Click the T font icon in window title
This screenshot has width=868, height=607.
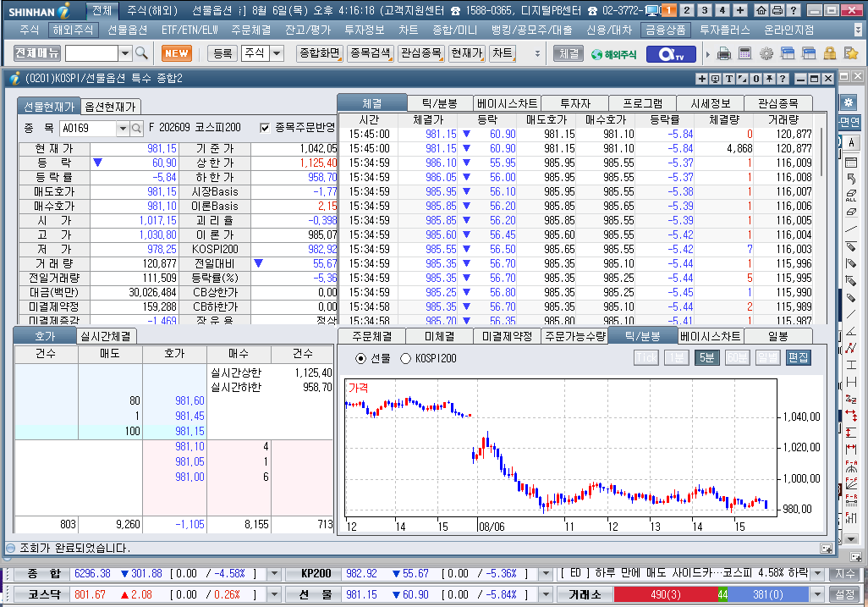[x=728, y=79]
